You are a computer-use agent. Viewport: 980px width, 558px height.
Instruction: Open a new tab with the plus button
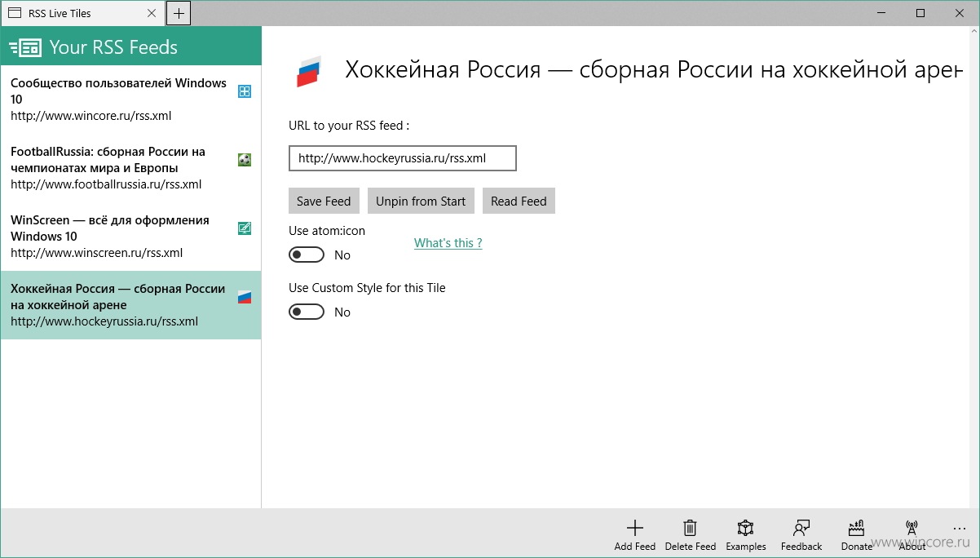[179, 13]
